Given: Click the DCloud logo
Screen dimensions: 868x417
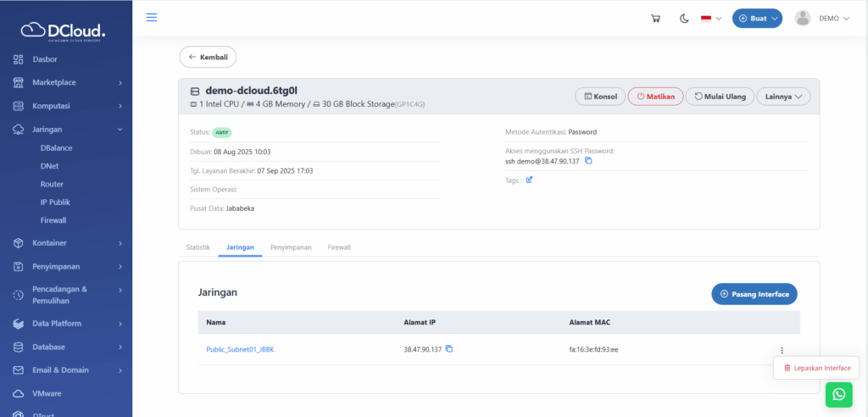Looking at the screenshot, I should click(x=65, y=31).
